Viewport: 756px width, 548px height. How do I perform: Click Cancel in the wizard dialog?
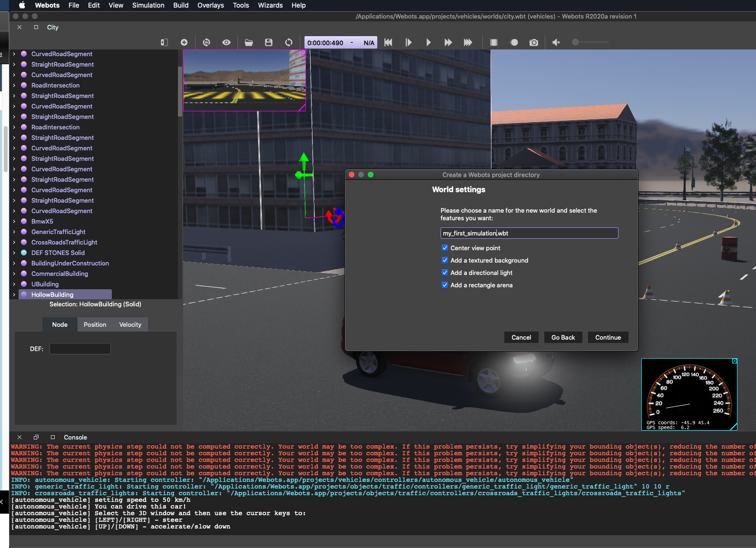[521, 337]
